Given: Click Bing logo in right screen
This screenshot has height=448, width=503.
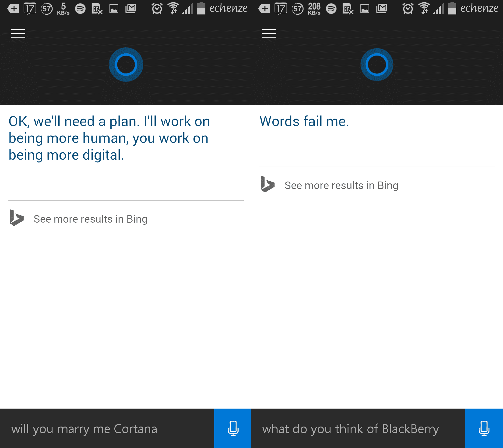Looking at the screenshot, I should tap(268, 184).
